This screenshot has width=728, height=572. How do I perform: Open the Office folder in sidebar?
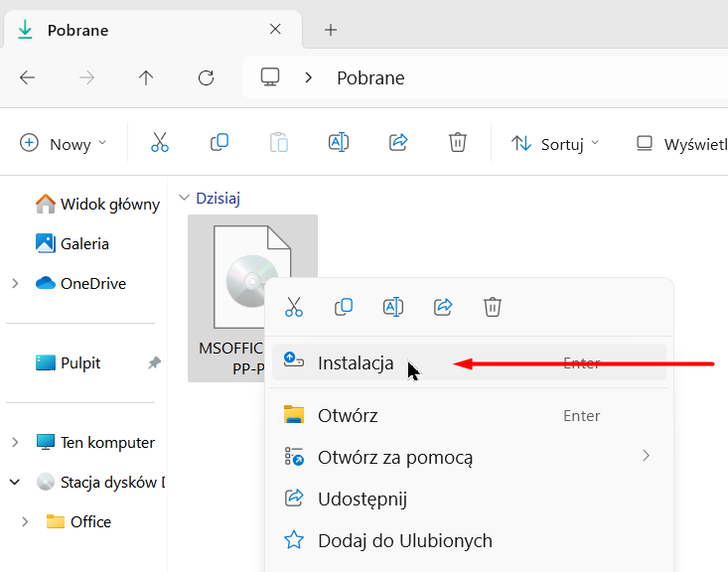[x=78, y=522]
